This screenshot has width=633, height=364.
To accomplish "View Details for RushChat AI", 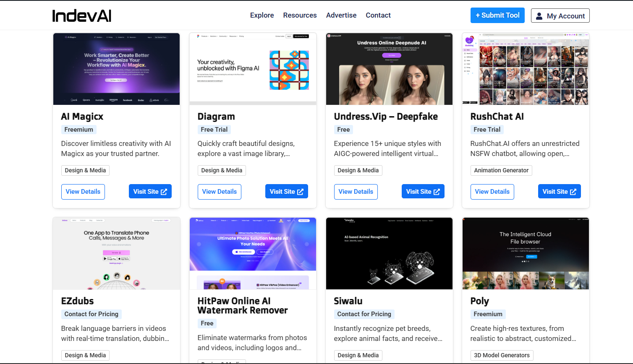I will tap(492, 192).
